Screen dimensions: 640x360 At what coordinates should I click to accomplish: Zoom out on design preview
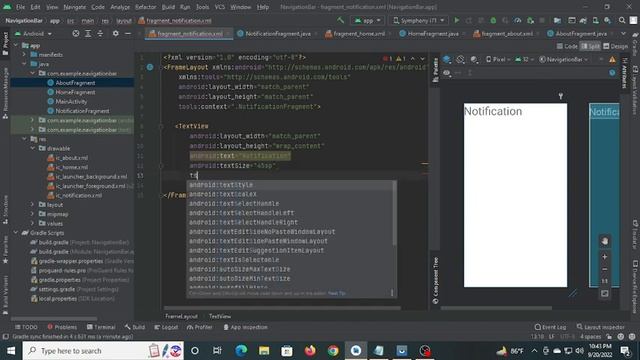[604, 269]
